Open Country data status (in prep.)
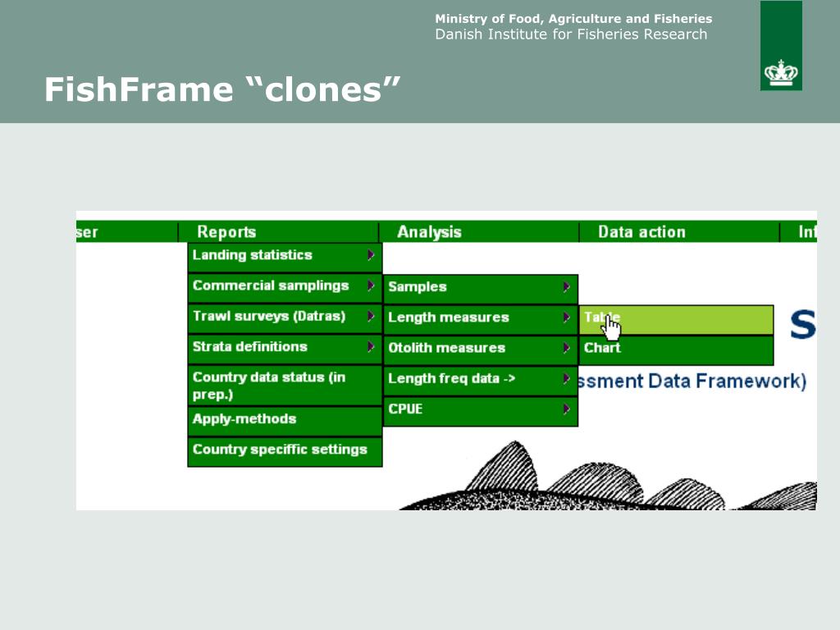This screenshot has height=630, width=840. point(285,386)
